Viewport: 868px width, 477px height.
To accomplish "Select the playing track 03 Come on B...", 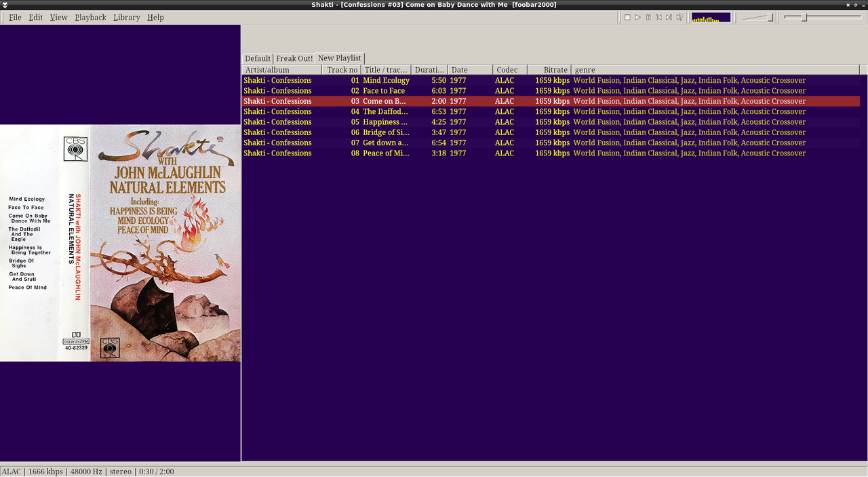I will pos(551,101).
